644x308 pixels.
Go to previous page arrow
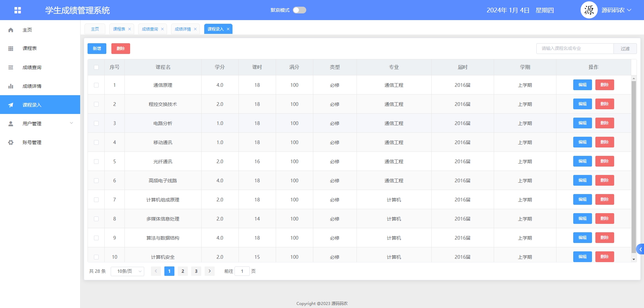point(156,271)
